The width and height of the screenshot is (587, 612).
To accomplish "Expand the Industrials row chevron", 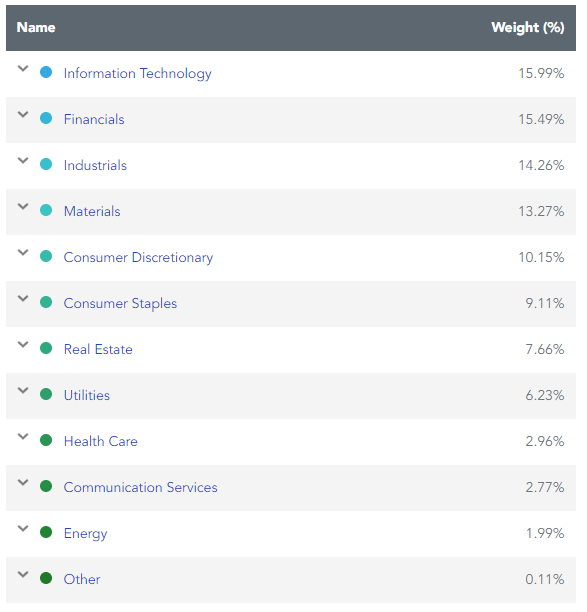I will tap(23, 161).
